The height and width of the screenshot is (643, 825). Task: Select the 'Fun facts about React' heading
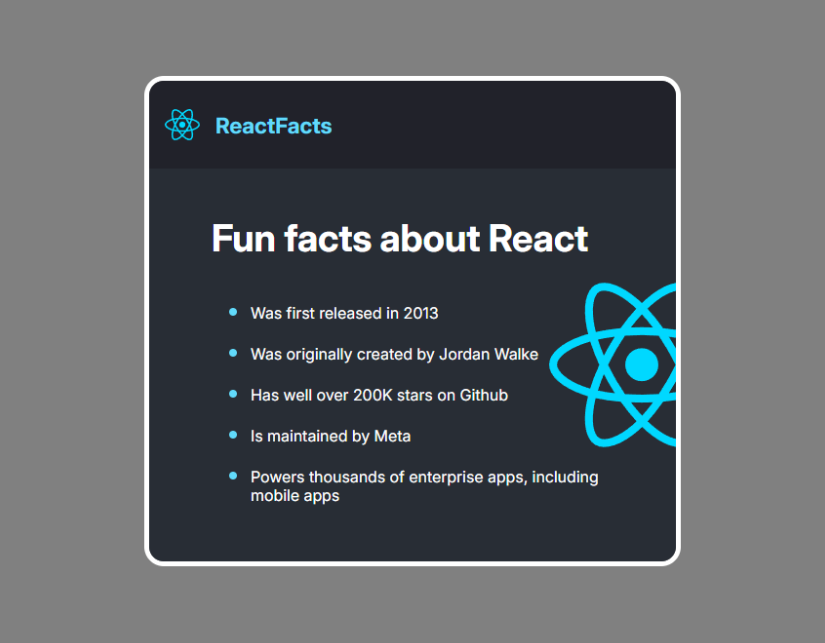[400, 239]
